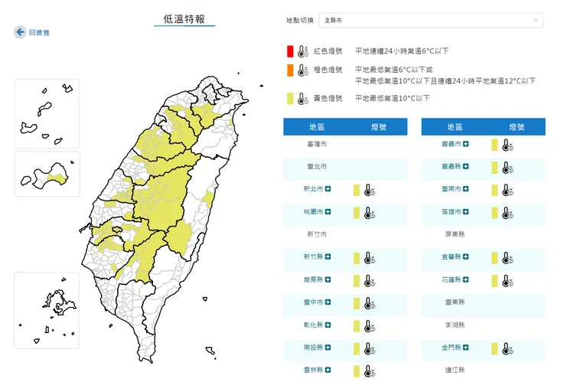This screenshot has width=574, height=392.
Task: Click the 高雄市 thermometer warning icon
Action: point(507,213)
